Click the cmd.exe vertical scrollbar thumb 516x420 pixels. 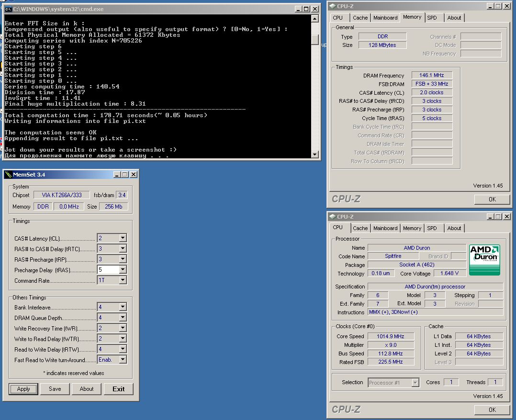(315, 40)
